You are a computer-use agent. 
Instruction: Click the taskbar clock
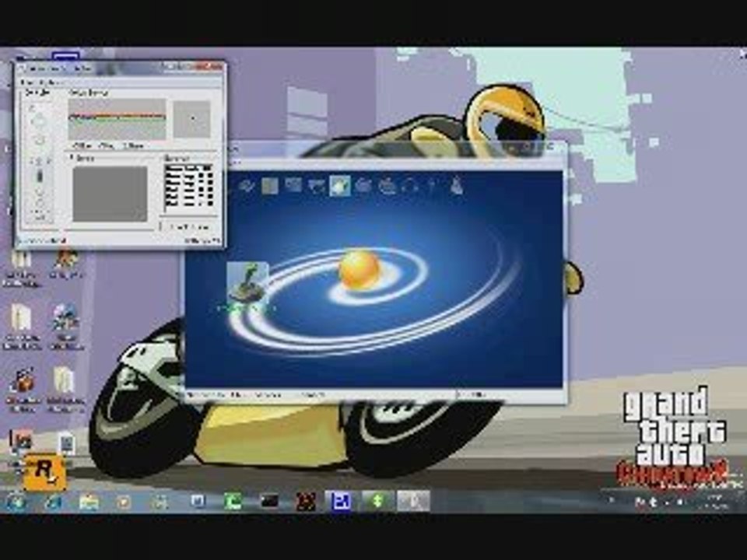(x=716, y=502)
